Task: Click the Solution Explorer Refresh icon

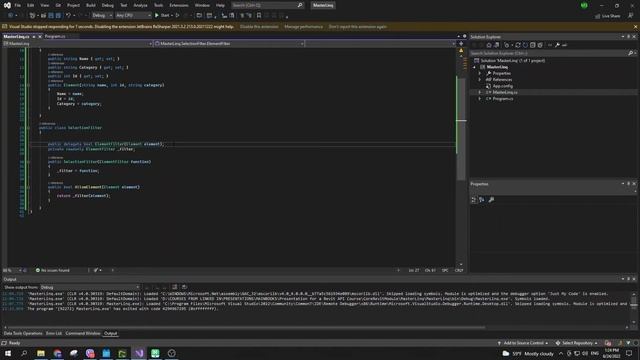Action: point(518,45)
